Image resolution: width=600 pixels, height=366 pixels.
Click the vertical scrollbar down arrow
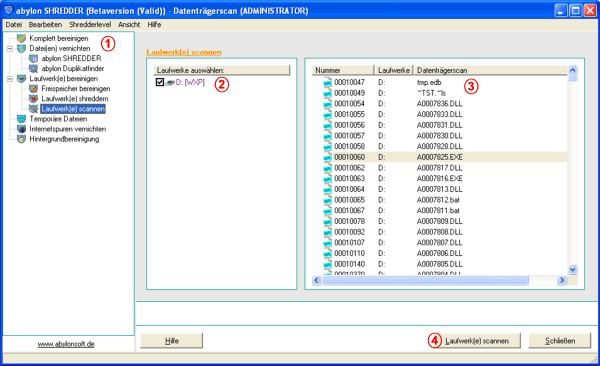tap(573, 270)
